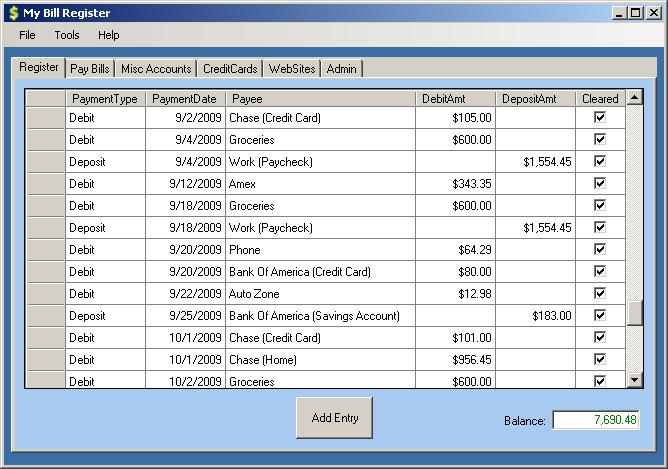Switch to the Pay Bills tab
The height and width of the screenshot is (469, 668).
click(x=90, y=69)
